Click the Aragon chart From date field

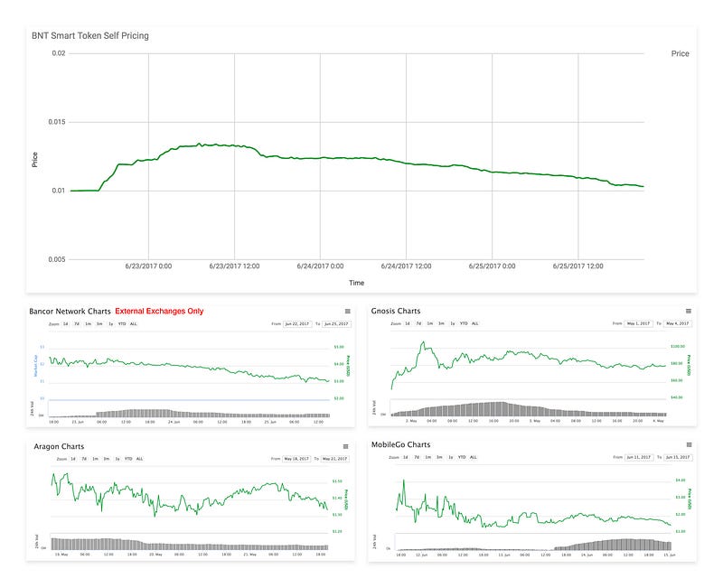296,459
